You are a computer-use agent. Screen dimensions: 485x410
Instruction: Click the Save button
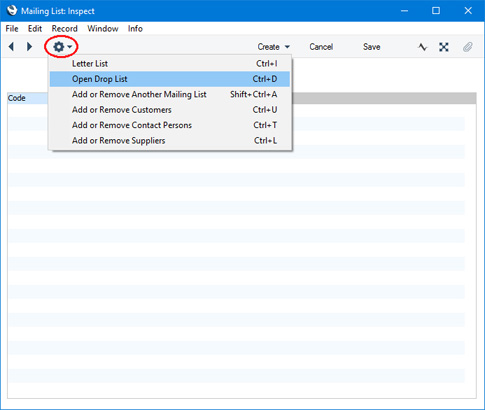coord(372,47)
